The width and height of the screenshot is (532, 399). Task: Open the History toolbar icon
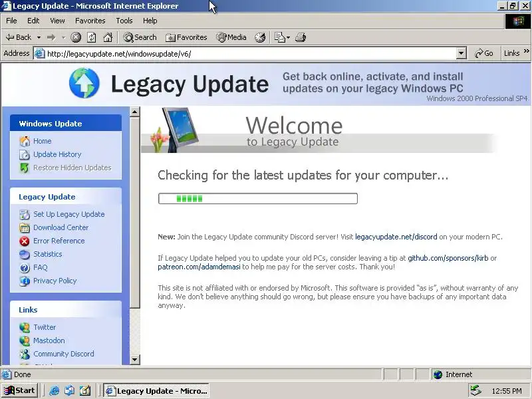[x=260, y=37]
